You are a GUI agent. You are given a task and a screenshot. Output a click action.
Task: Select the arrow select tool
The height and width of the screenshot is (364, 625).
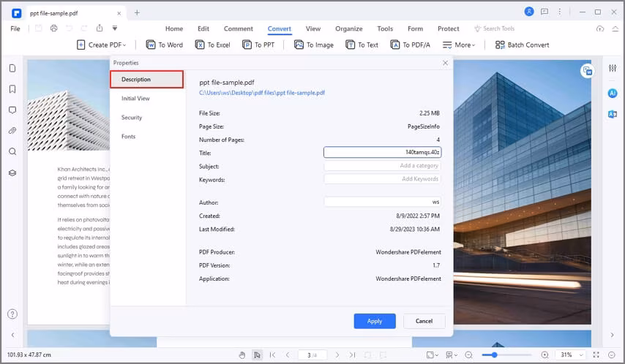[x=257, y=354]
